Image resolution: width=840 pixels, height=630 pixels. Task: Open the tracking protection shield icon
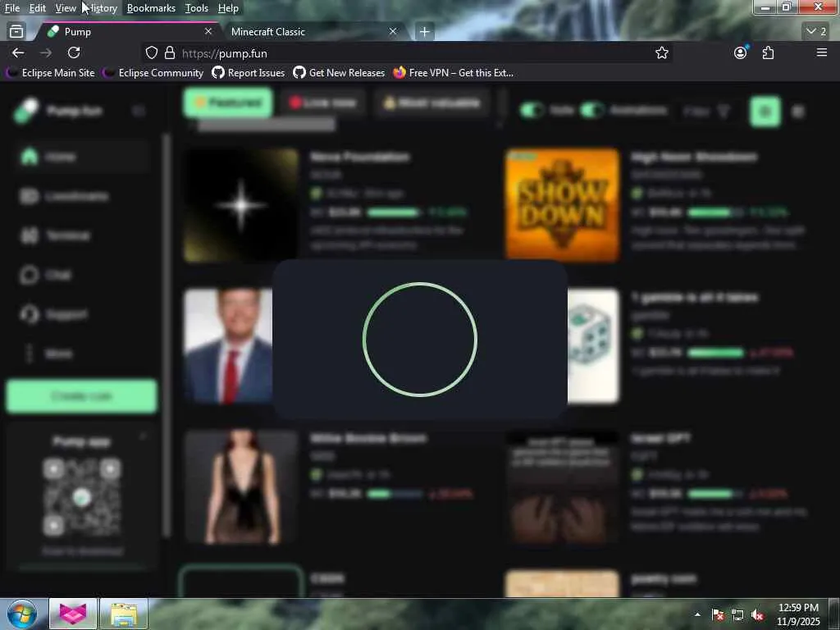tap(152, 52)
